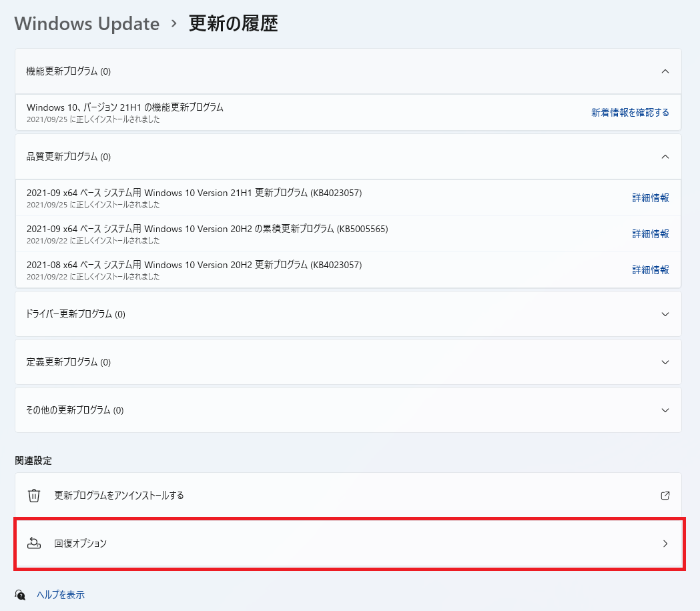The height and width of the screenshot is (611, 700).
Task: Open 詳細情報 for 2021-08 20H2 update KB4023057
Action: coord(651,270)
